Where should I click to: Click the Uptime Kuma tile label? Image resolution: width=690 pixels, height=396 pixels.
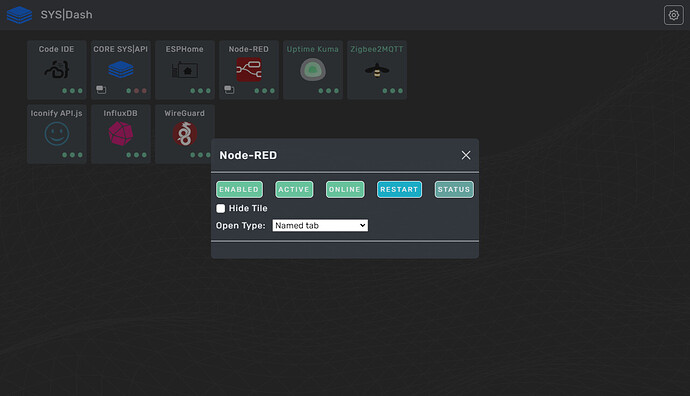(313, 49)
